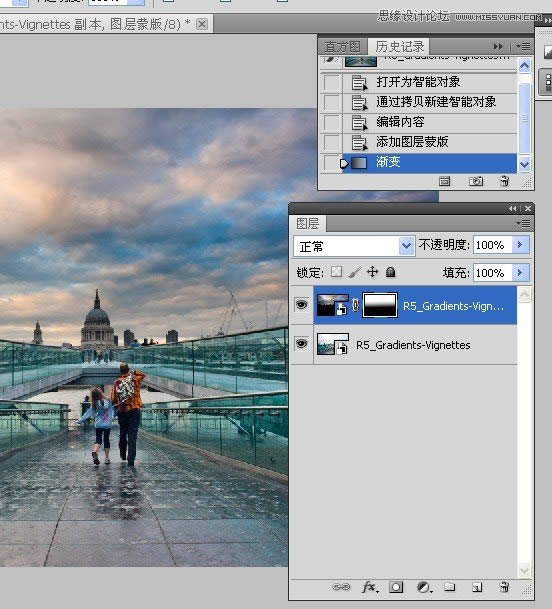Open the blend mode 正常 dropdown

pyautogui.click(x=354, y=246)
